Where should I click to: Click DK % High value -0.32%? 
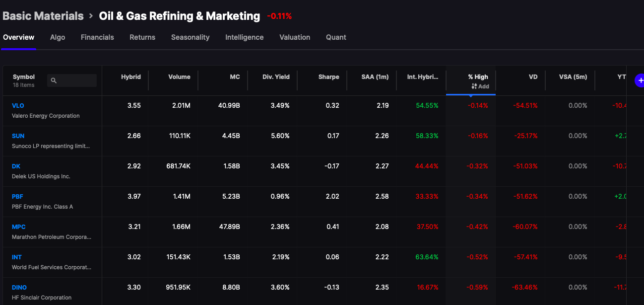(x=478, y=166)
